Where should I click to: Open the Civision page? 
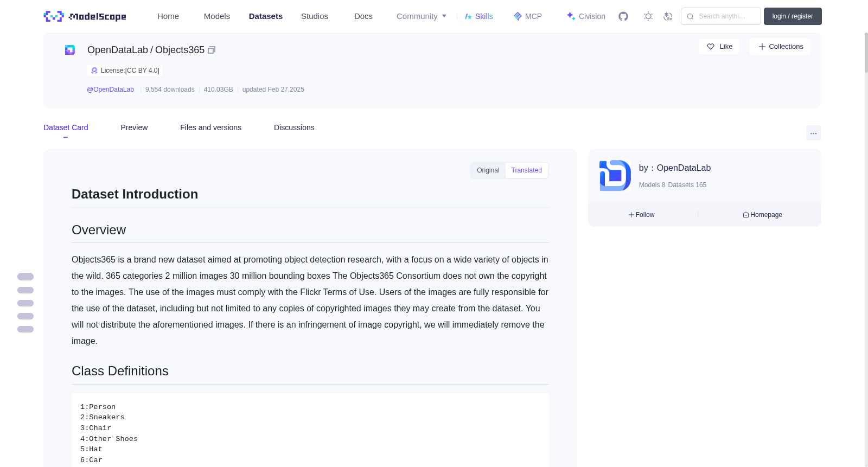[x=585, y=16]
